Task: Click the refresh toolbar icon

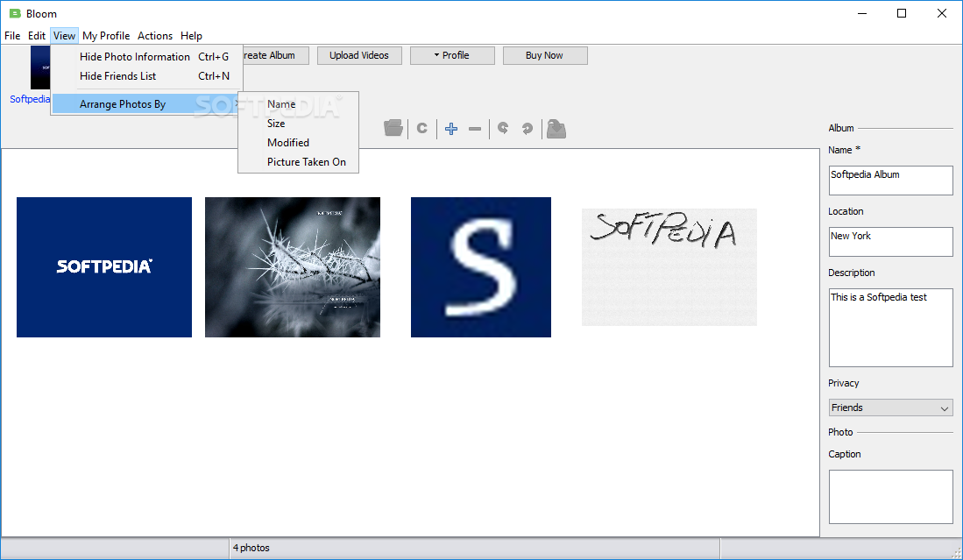Action: click(422, 128)
